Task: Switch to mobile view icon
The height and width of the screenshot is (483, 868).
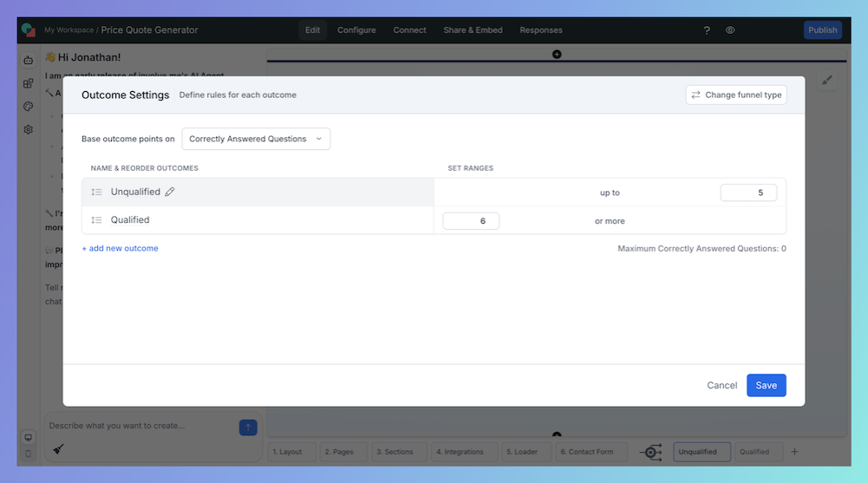Action: pyautogui.click(x=29, y=454)
